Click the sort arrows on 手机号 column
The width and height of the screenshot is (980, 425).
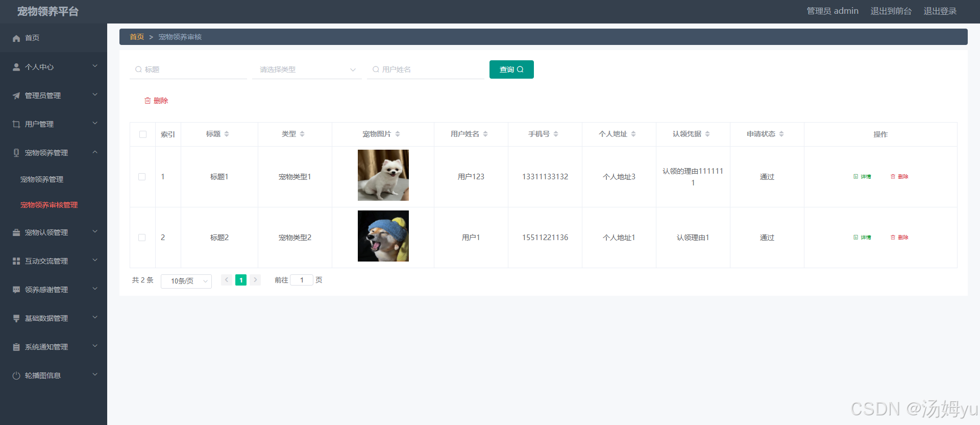556,134
